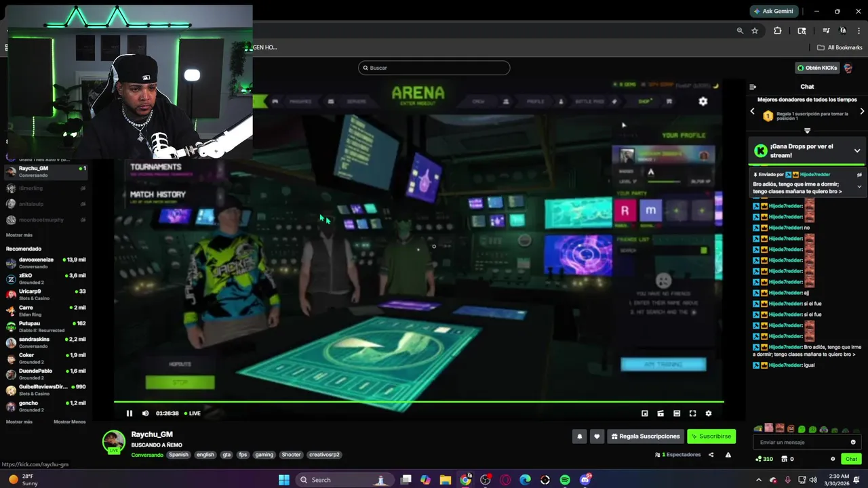Open emoji picker in chat input
Viewport: 868px width, 488px height.
coord(853,442)
